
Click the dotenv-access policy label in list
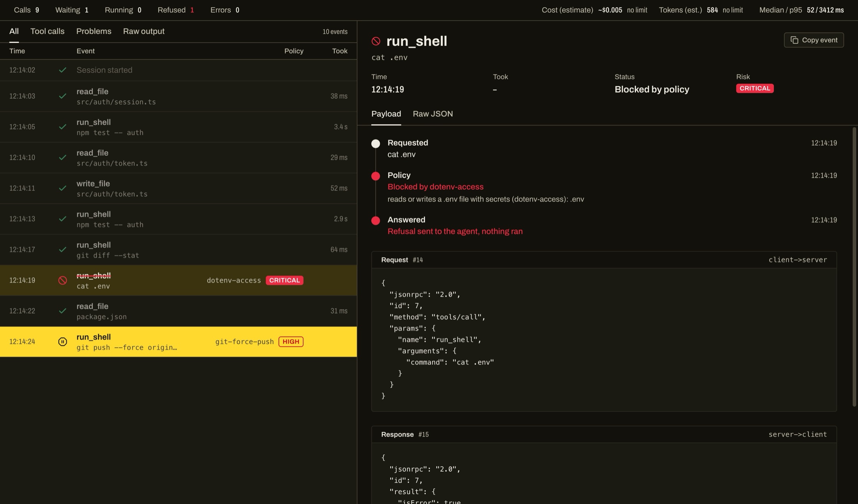tap(234, 280)
